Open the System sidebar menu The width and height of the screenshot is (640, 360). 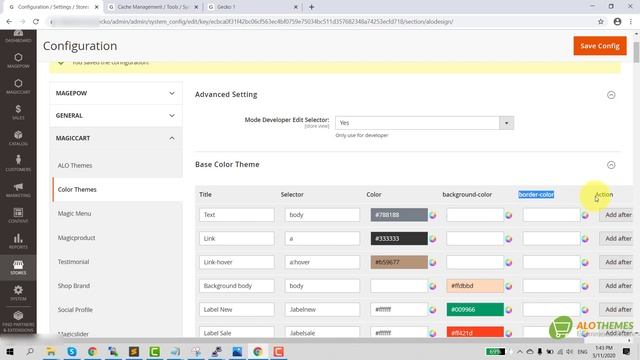click(18, 293)
